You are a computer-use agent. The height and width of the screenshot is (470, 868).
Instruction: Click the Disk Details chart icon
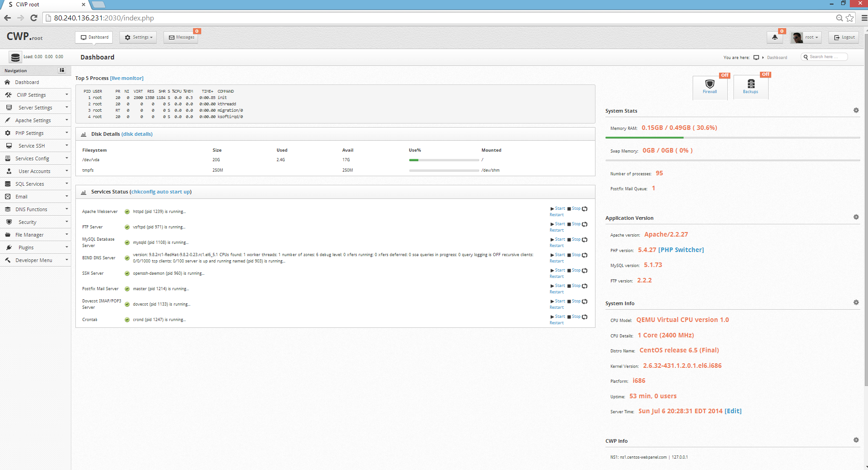(x=84, y=134)
